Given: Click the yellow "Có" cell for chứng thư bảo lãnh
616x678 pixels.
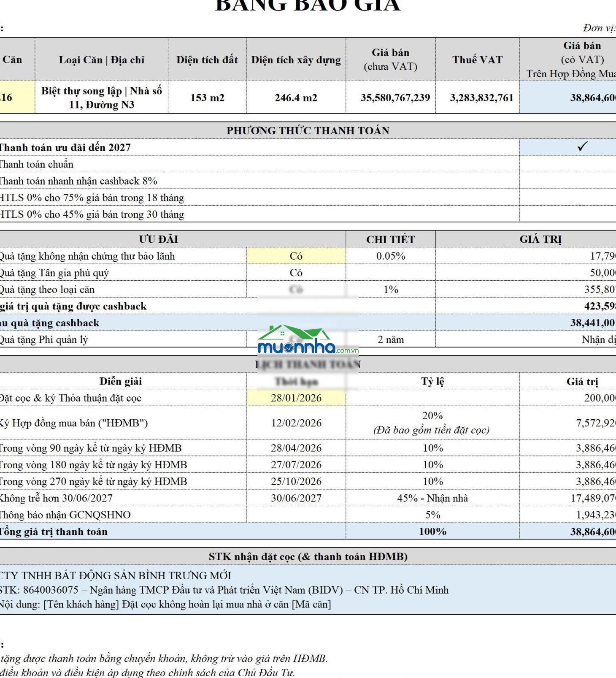Looking at the screenshot, I should pyautogui.click(x=296, y=256).
